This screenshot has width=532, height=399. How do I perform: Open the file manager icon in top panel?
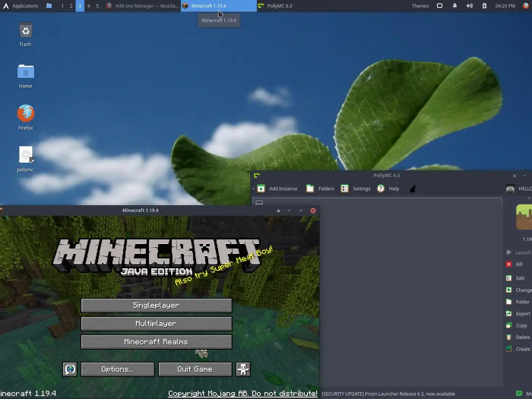pos(49,6)
